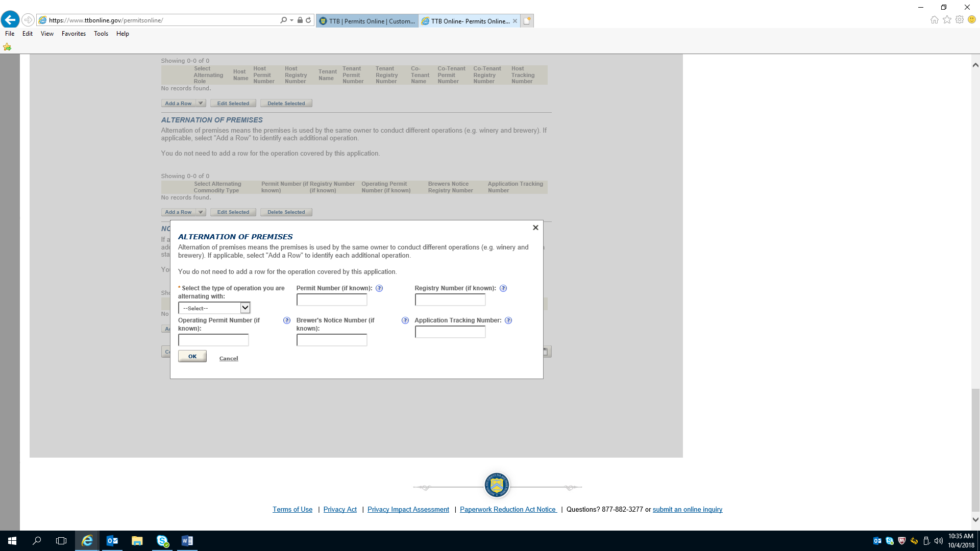Close the Alternation of Premises dialog

point(535,228)
